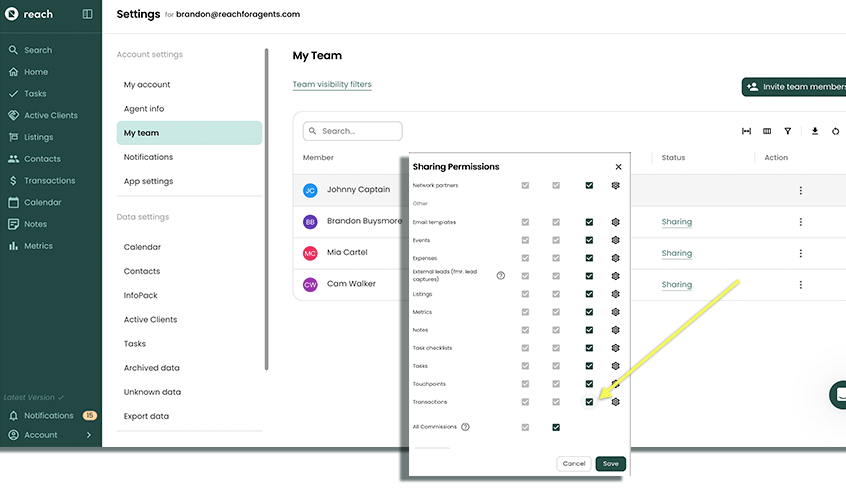
Task: Click the help icon beside All Commissions
Action: coord(466,427)
